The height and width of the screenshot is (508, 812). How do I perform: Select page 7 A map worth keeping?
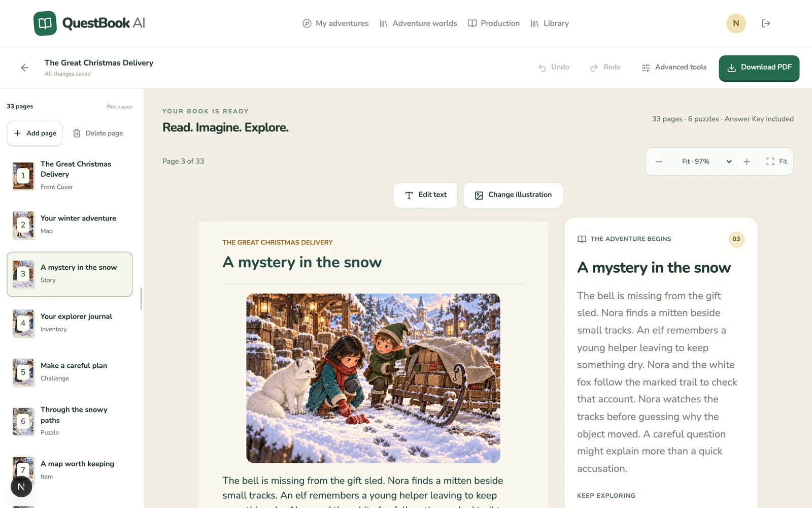[x=70, y=470]
